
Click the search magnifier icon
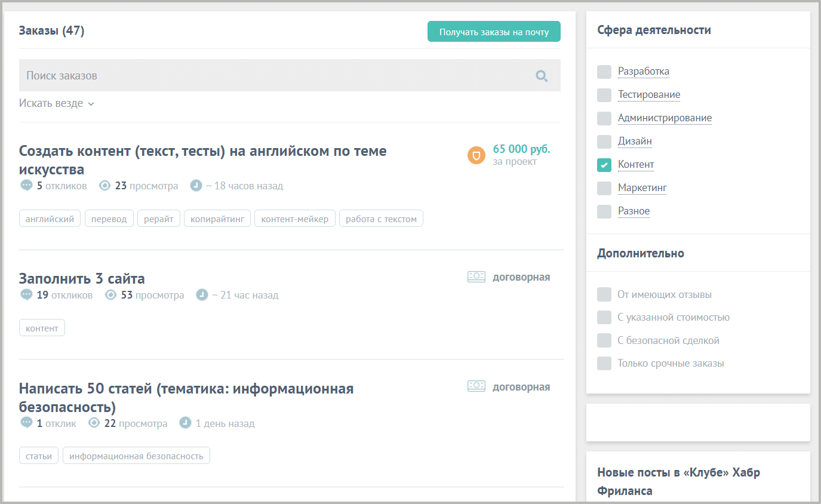pos(542,76)
